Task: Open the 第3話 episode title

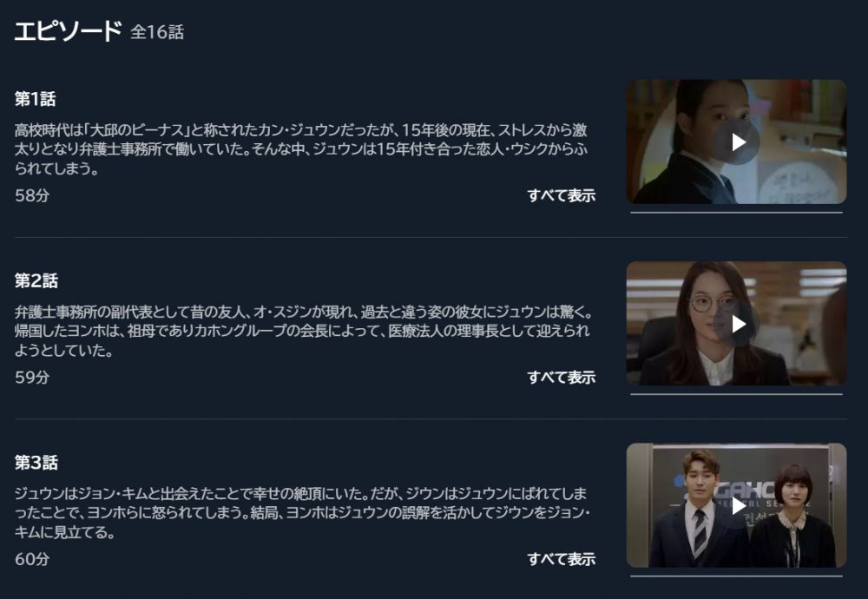Action: click(x=36, y=462)
